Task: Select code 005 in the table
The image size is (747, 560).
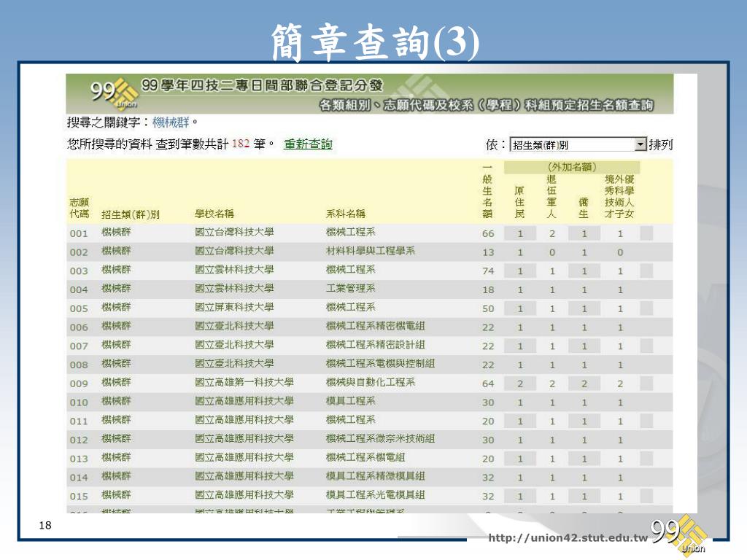Action: point(79,308)
